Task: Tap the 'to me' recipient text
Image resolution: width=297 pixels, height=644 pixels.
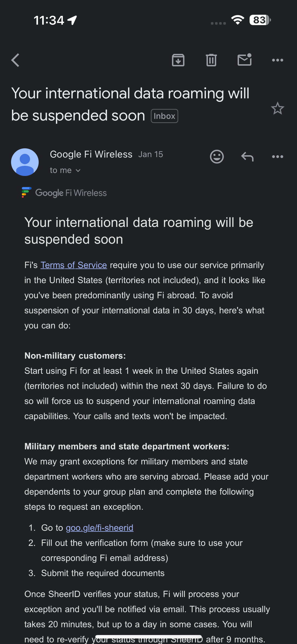Action: (x=61, y=170)
